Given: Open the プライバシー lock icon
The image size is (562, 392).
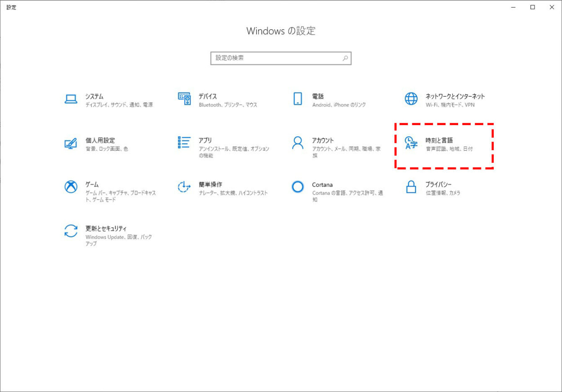Looking at the screenshot, I should pos(411,187).
